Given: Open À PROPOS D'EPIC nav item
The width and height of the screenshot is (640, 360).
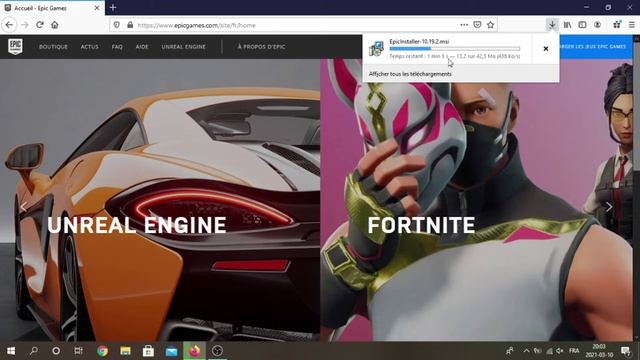Looking at the screenshot, I should [x=261, y=47].
